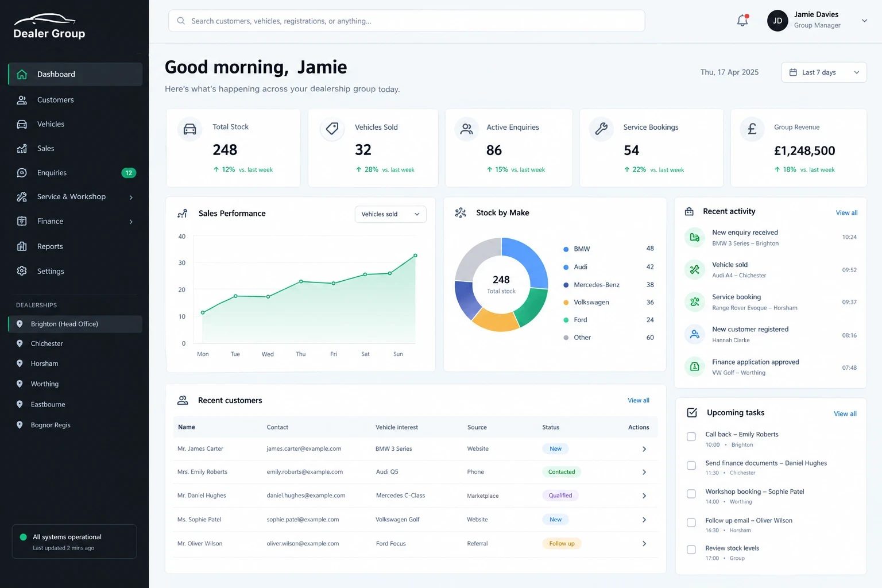Open the Vehicles sidebar item
Image resolution: width=882 pixels, height=588 pixels.
pyautogui.click(x=75, y=124)
